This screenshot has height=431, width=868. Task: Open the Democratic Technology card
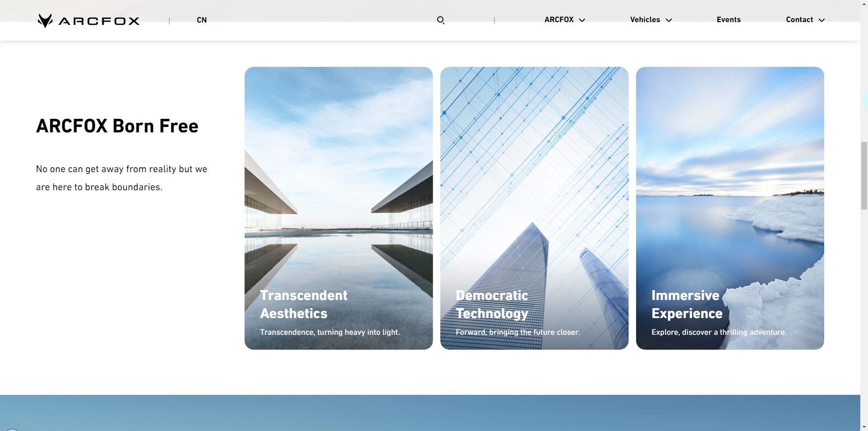pos(534,208)
